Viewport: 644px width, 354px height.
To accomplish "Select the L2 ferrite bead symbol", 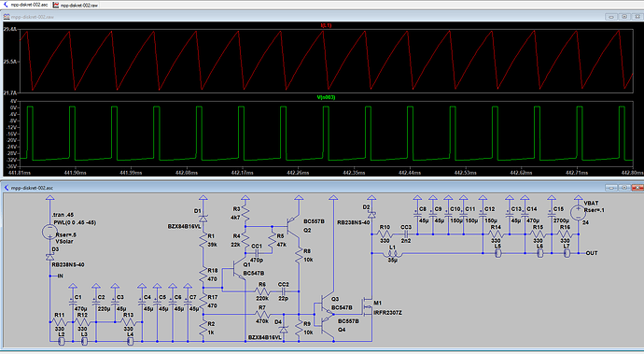I will 62,341.
